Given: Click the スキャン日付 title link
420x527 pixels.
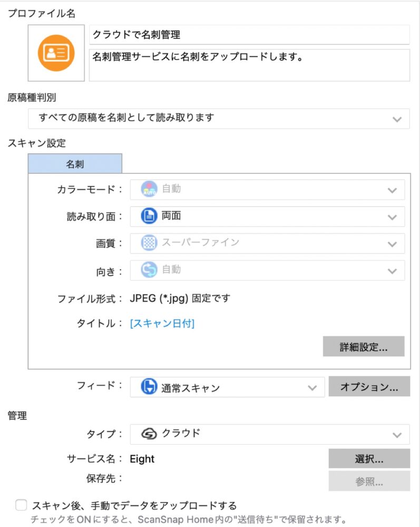Looking at the screenshot, I should click(x=162, y=324).
